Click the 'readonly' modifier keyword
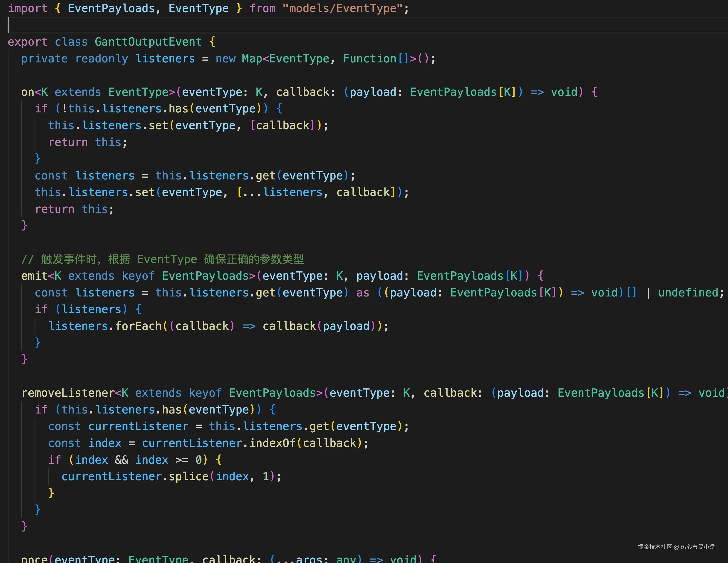 coord(101,59)
